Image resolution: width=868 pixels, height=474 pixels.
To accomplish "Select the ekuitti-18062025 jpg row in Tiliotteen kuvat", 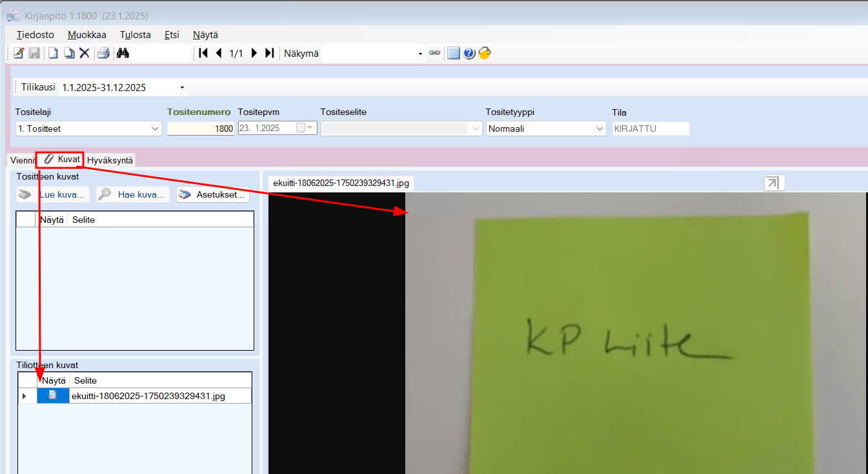I will [x=148, y=396].
